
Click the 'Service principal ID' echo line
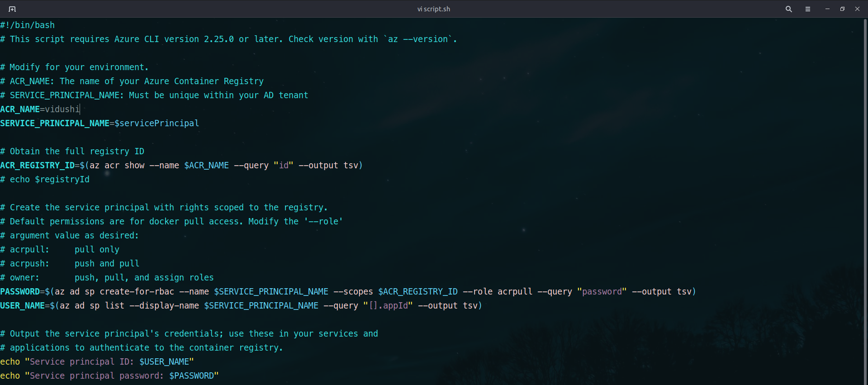coord(97,362)
